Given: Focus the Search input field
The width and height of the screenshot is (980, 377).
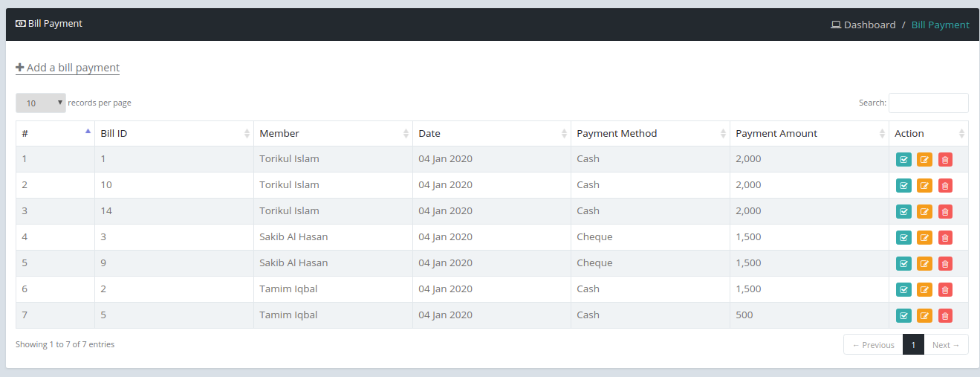Looking at the screenshot, I should [x=929, y=103].
